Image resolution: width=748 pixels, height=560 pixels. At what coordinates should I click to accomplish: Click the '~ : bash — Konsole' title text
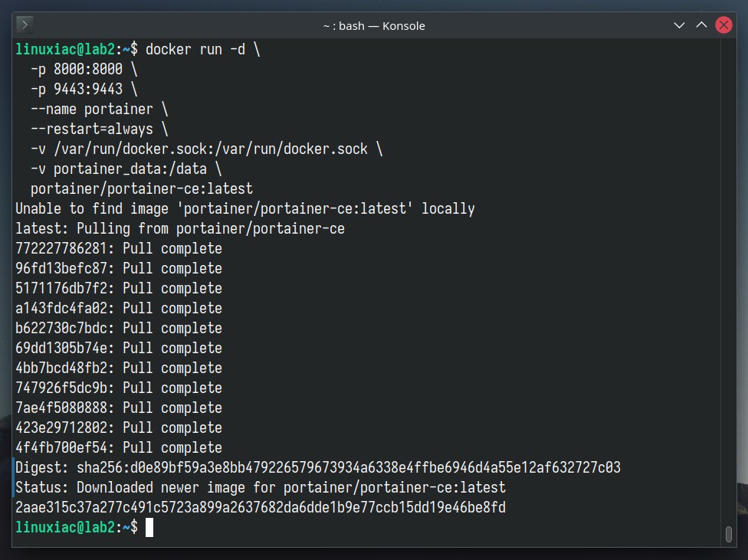pyautogui.click(x=374, y=26)
